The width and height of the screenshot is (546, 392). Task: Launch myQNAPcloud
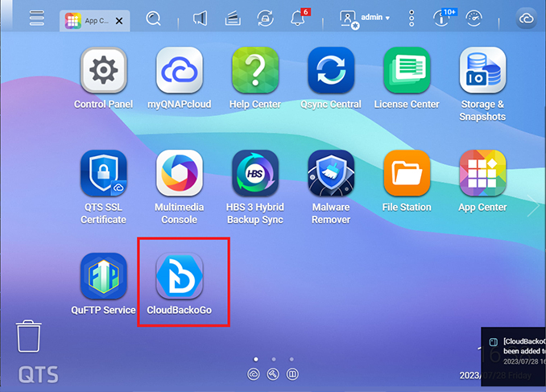point(180,70)
